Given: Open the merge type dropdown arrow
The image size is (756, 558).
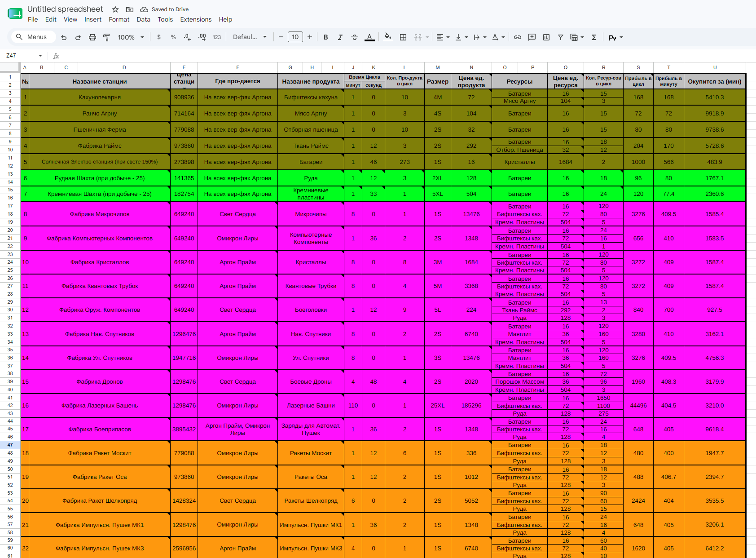Looking at the screenshot, I should click(x=427, y=37).
